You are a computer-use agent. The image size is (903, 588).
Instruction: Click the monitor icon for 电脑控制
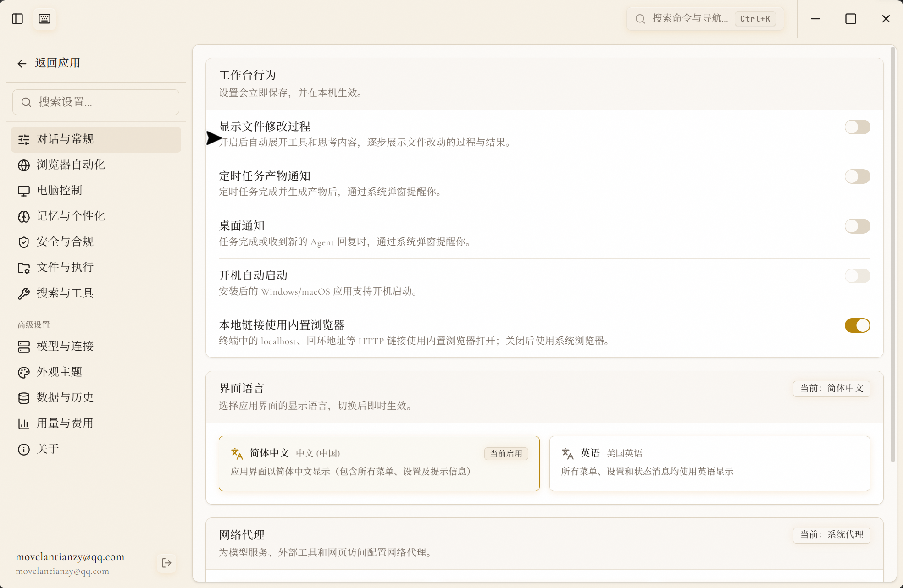(24, 191)
